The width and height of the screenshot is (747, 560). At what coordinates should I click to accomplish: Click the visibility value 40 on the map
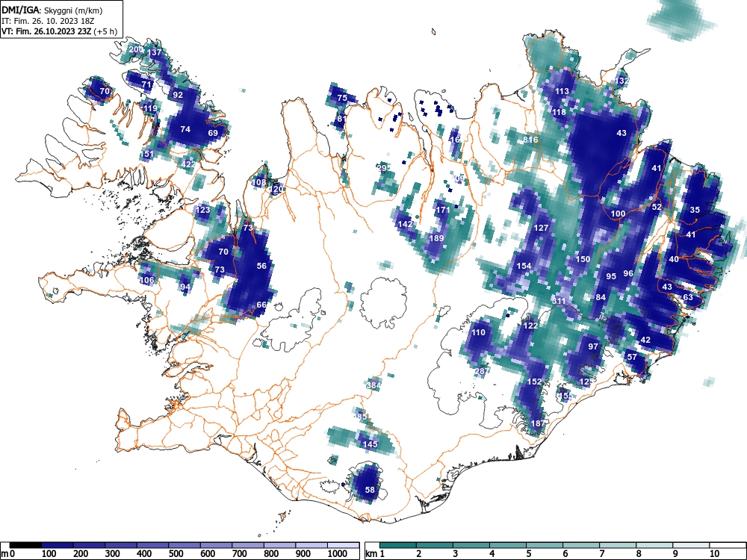click(x=674, y=259)
